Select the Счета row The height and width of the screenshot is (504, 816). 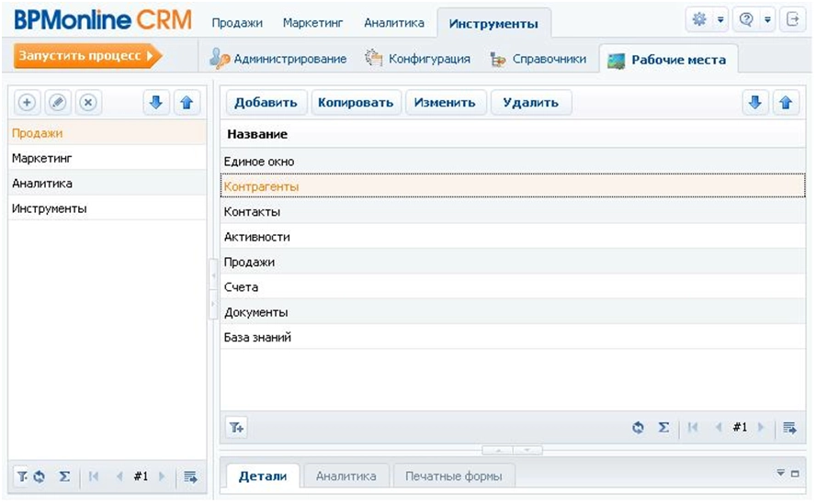coord(513,287)
